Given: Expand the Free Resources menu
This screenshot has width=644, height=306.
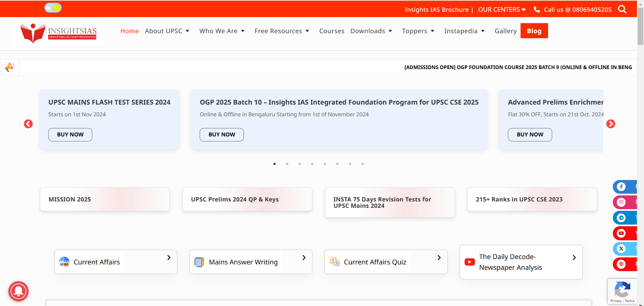Looking at the screenshot, I should (282, 31).
